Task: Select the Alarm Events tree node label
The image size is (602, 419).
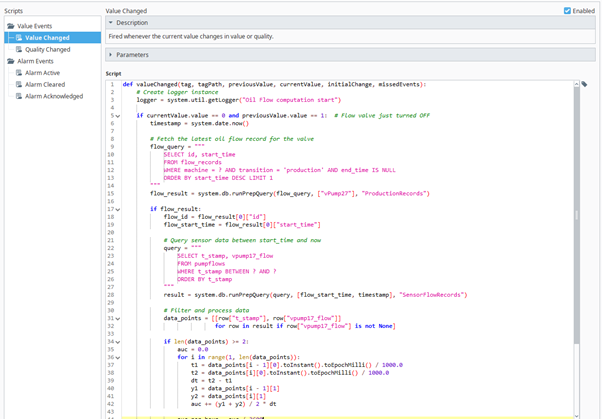Action: (x=35, y=61)
